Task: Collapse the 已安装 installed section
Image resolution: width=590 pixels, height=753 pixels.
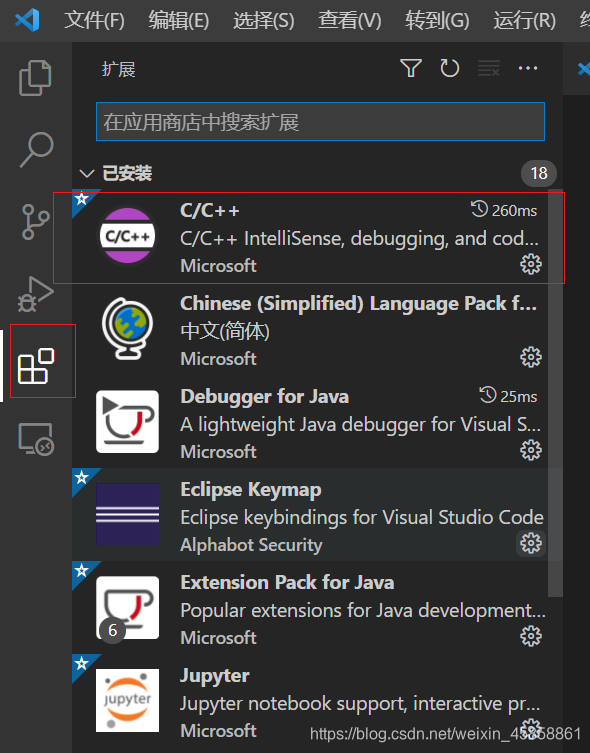Action: [x=87, y=173]
